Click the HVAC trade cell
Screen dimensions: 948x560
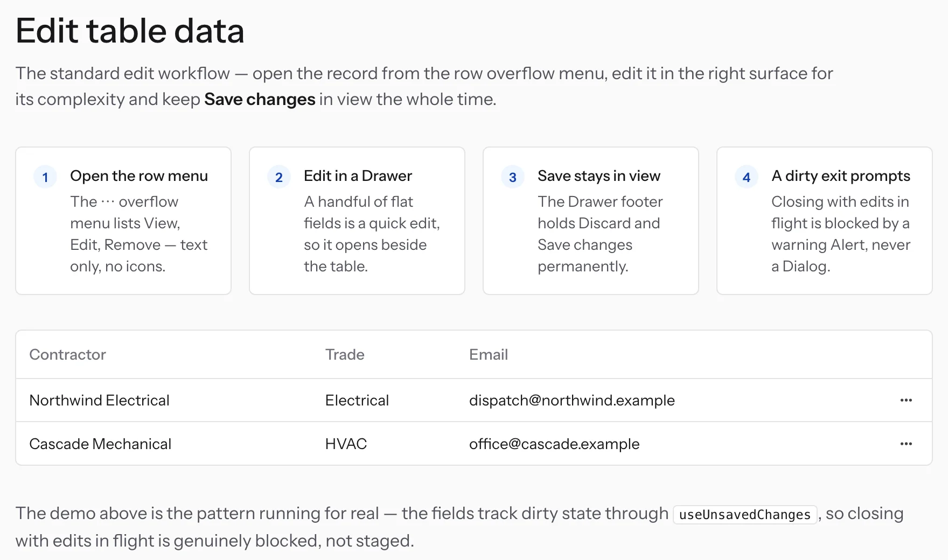click(x=346, y=444)
